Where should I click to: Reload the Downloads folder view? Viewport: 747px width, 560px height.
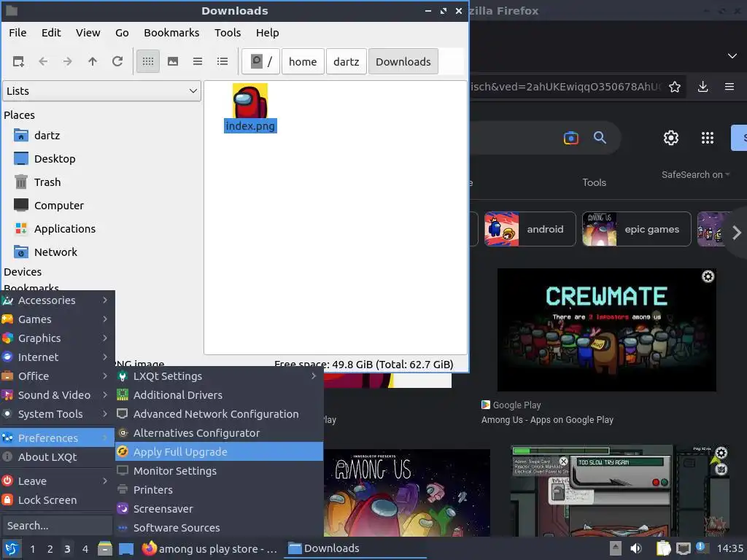coord(117,61)
